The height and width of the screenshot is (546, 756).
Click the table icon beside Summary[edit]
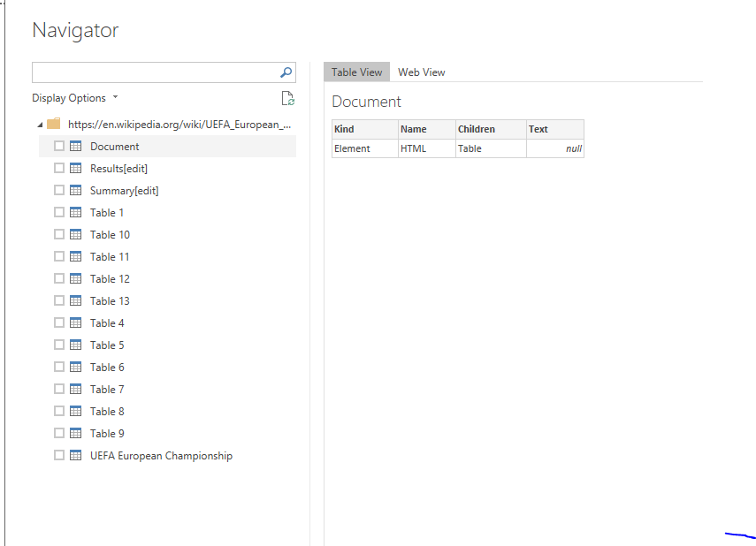pyautogui.click(x=76, y=190)
